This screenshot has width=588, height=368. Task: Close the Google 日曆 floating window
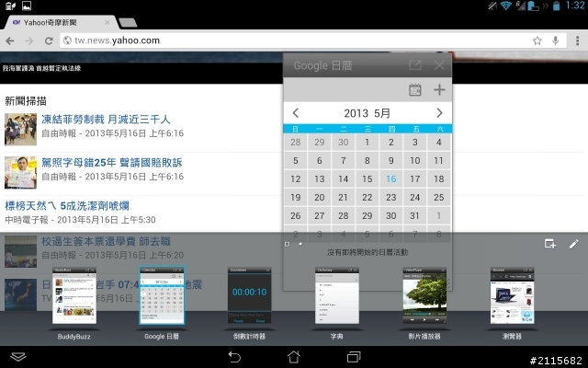tap(439, 65)
